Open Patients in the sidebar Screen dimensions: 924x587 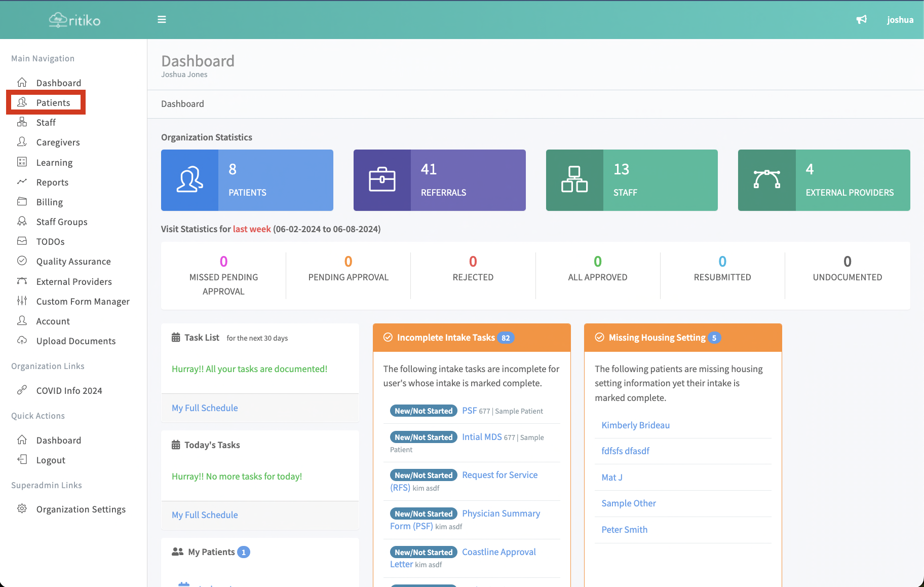pos(53,103)
